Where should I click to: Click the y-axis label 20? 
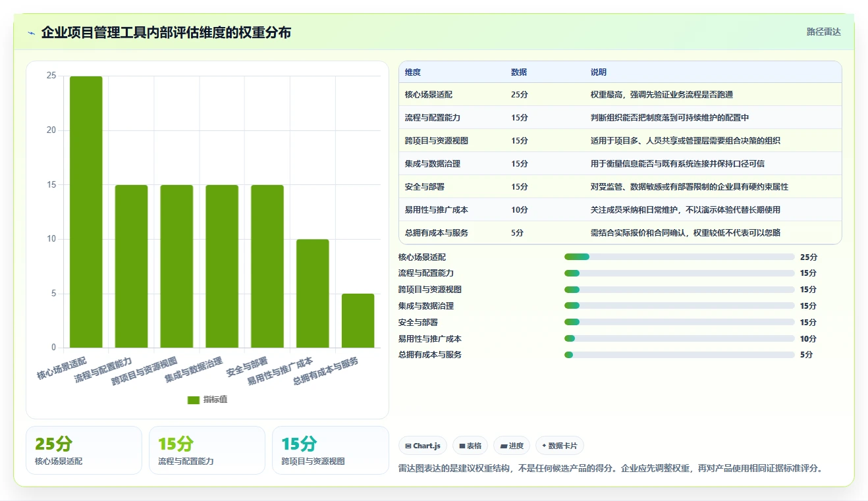51,130
